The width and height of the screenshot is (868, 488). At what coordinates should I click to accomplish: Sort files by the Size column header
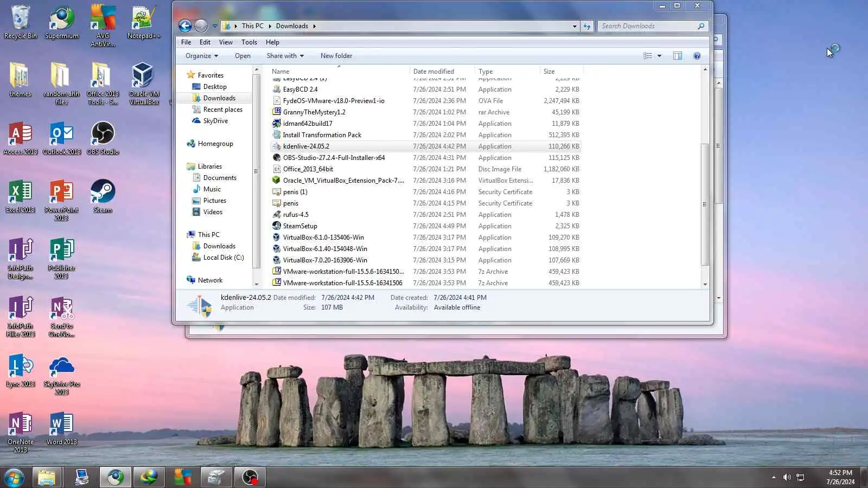click(561, 71)
